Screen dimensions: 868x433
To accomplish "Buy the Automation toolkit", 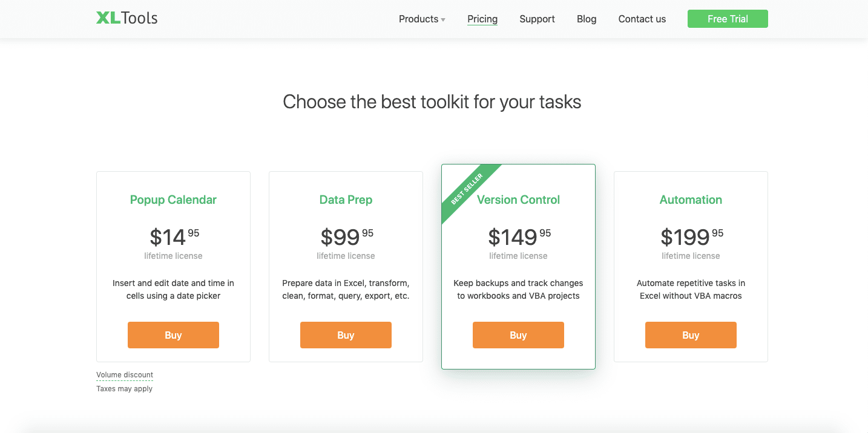I will pos(691,335).
